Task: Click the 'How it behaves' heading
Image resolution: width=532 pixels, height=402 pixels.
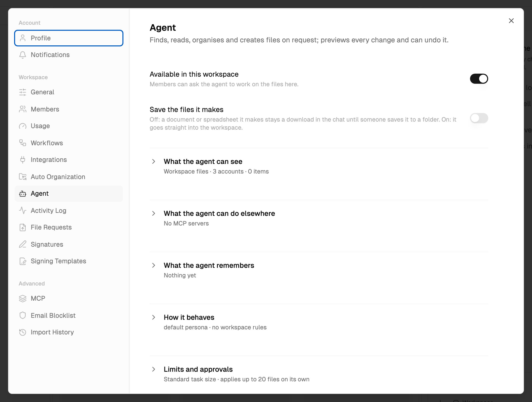Action: click(189, 317)
